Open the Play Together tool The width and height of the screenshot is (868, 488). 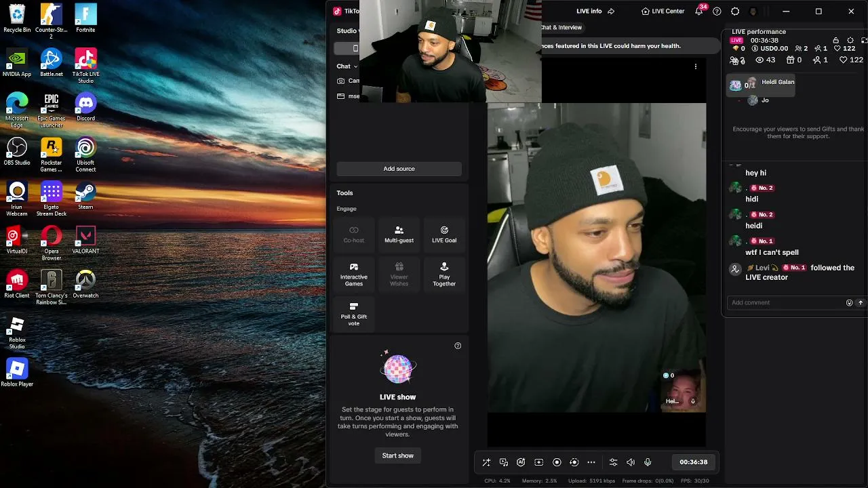pyautogui.click(x=444, y=274)
